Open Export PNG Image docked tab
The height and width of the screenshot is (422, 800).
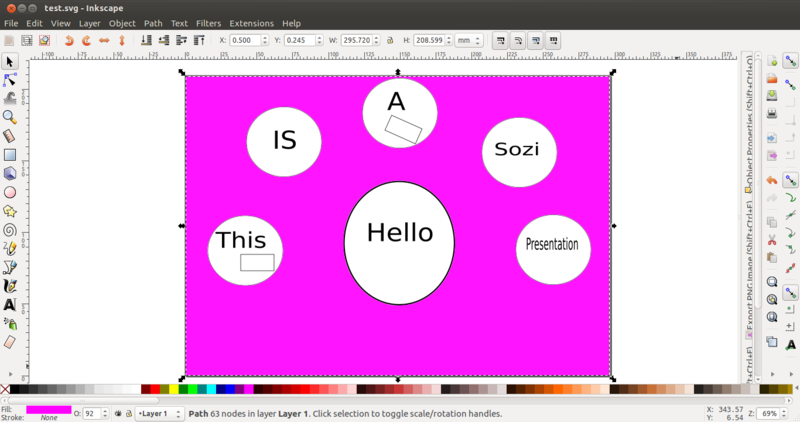pos(748,269)
